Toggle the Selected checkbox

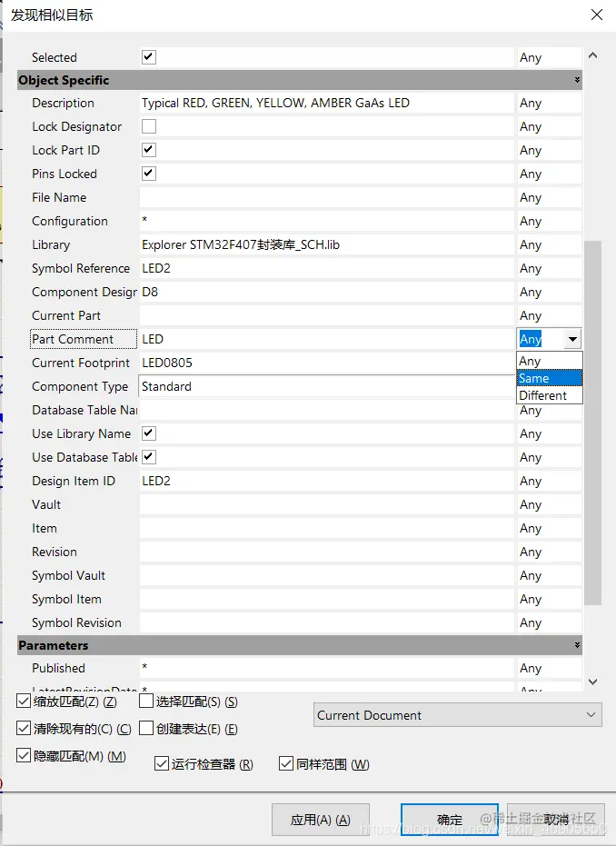[149, 56]
